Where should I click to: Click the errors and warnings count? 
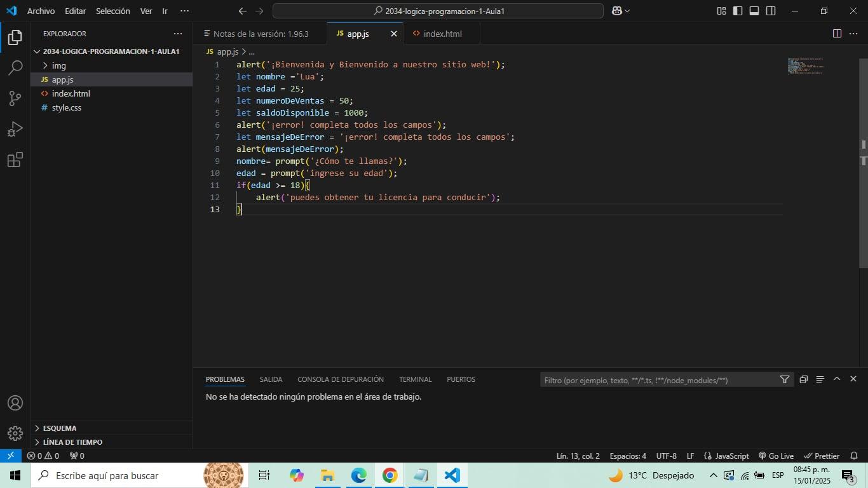pyautogui.click(x=43, y=456)
